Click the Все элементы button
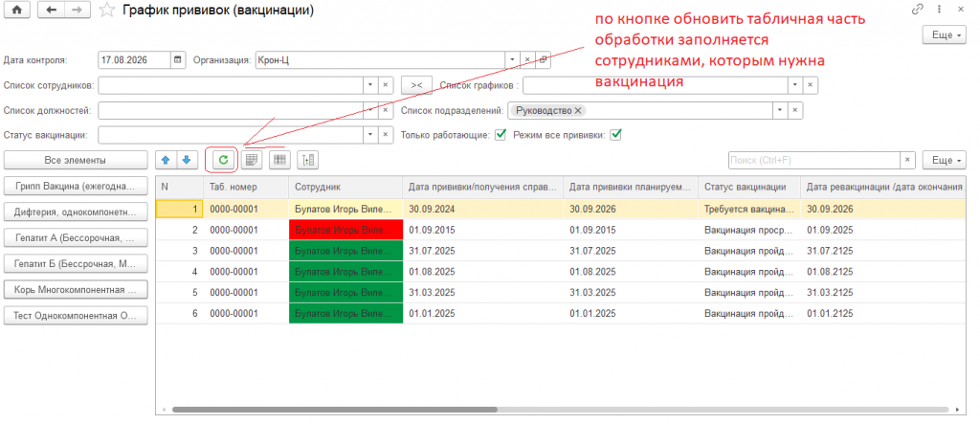This screenshot has width=980, height=424. 76,160
